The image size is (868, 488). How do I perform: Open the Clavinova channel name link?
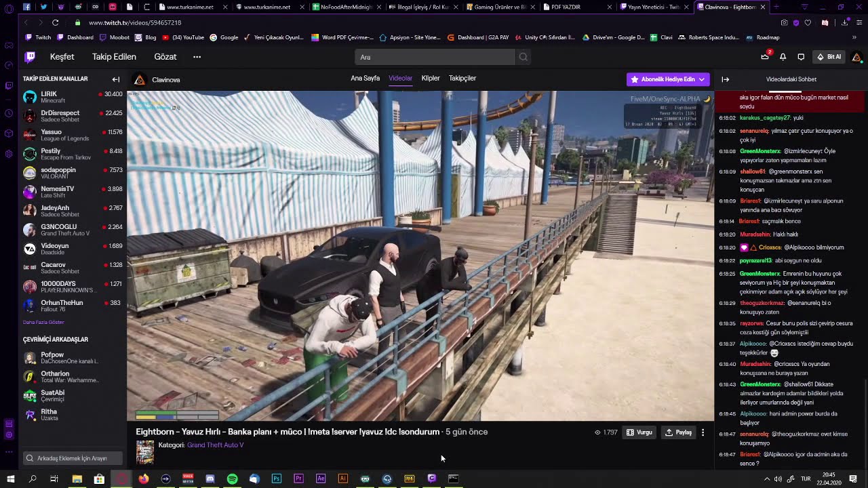point(166,80)
